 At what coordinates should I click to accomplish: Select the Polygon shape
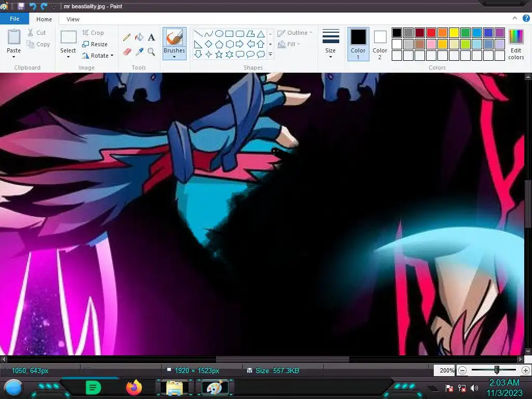tap(250, 34)
